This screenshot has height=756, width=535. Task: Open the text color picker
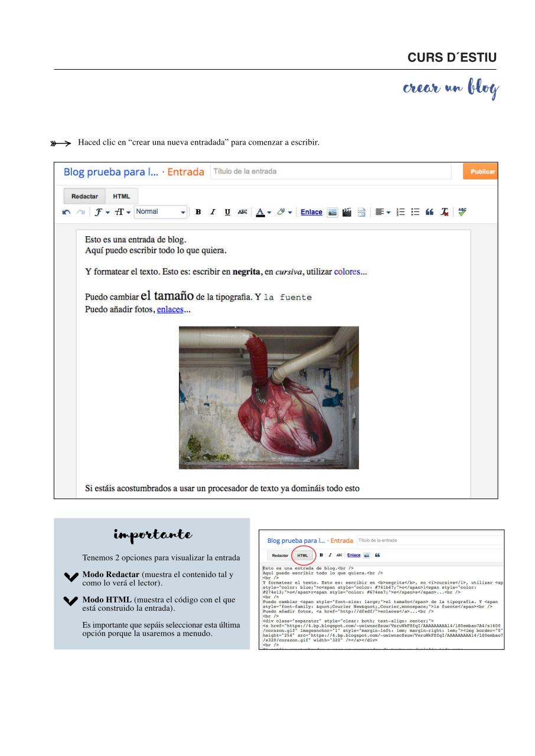click(x=263, y=212)
